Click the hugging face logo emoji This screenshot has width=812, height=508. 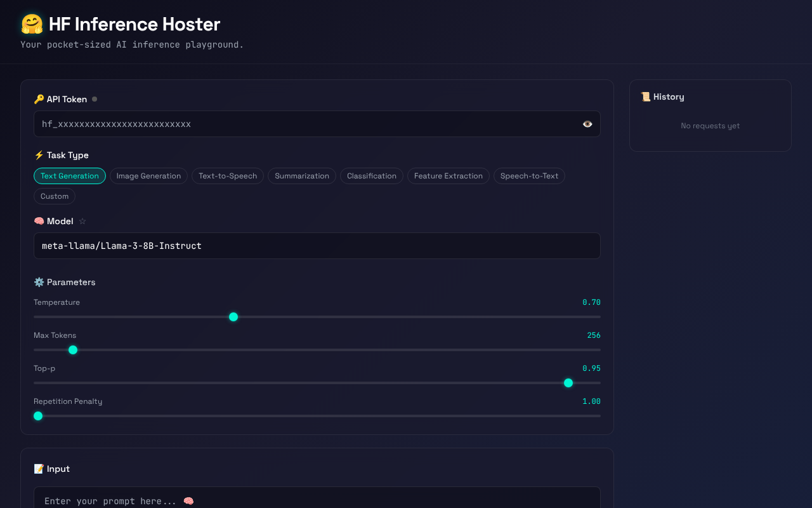(32, 24)
